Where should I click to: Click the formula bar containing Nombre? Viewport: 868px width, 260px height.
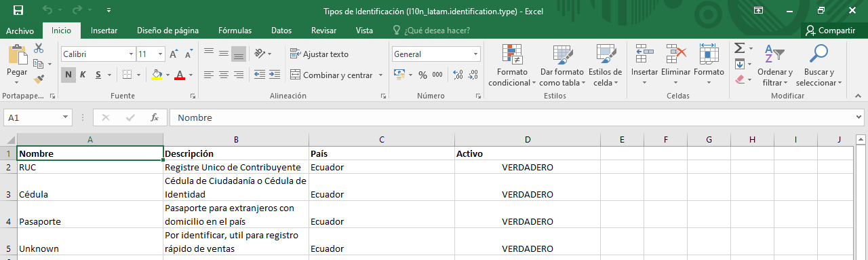[x=517, y=117]
